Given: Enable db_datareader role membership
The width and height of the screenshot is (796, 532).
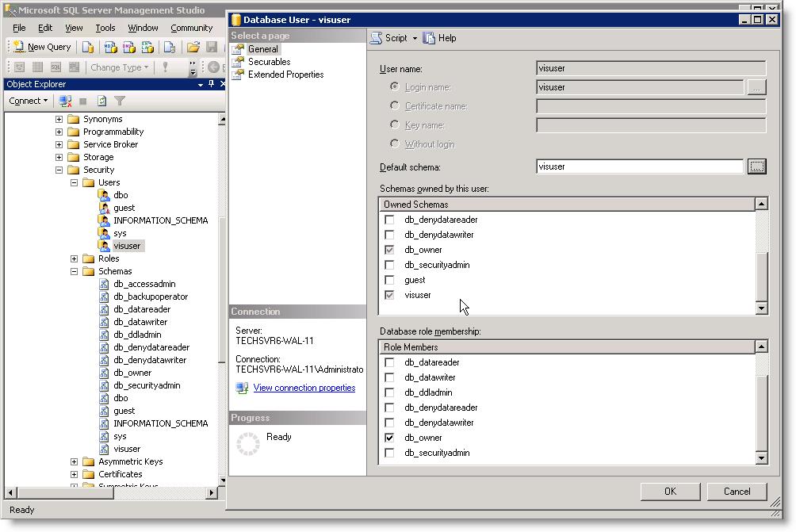Looking at the screenshot, I should 389,362.
